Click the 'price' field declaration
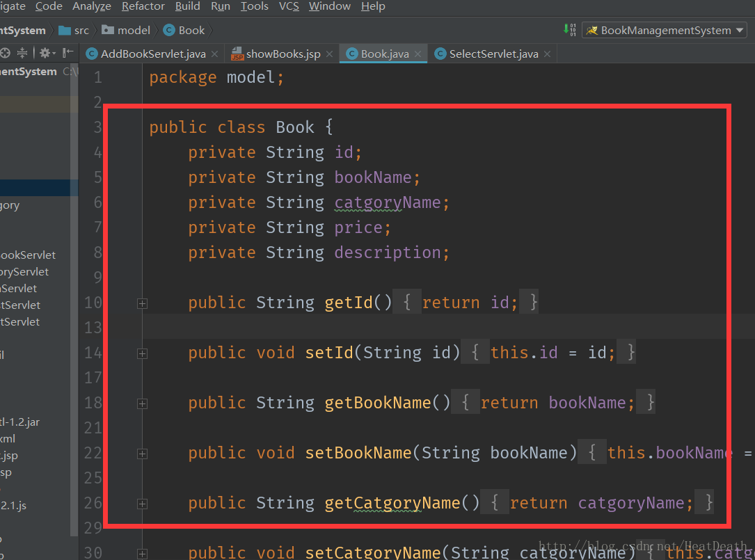This screenshot has height=560, width=755. point(358,227)
